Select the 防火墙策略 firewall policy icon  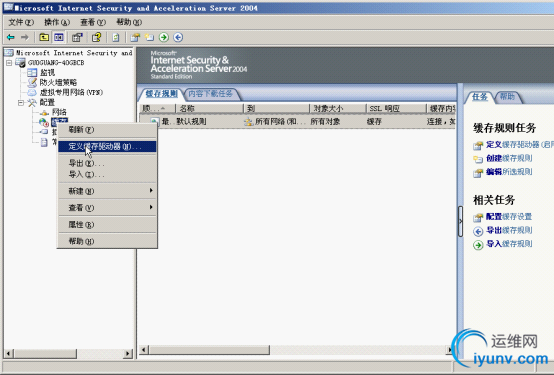click(32, 82)
